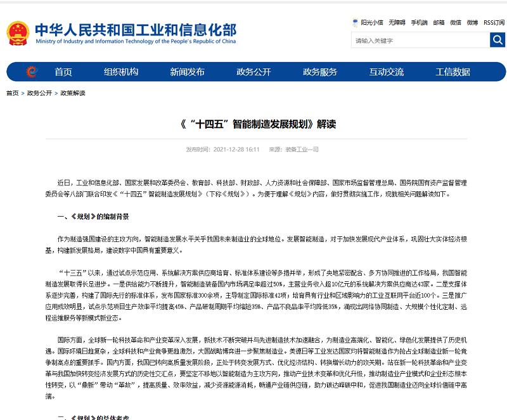Select 政务服务 in navigation bar

click(x=320, y=72)
